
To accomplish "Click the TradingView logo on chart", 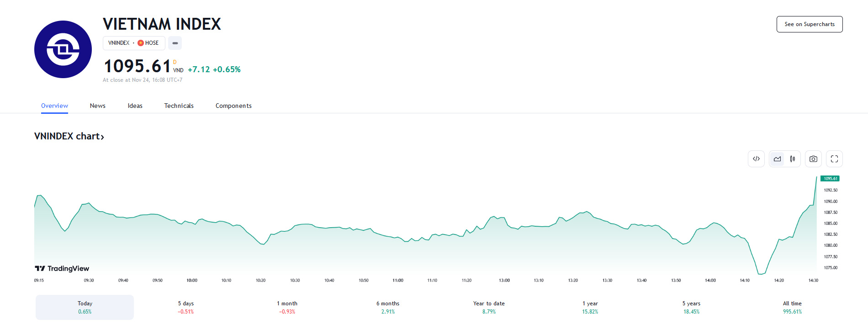I will click(62, 268).
